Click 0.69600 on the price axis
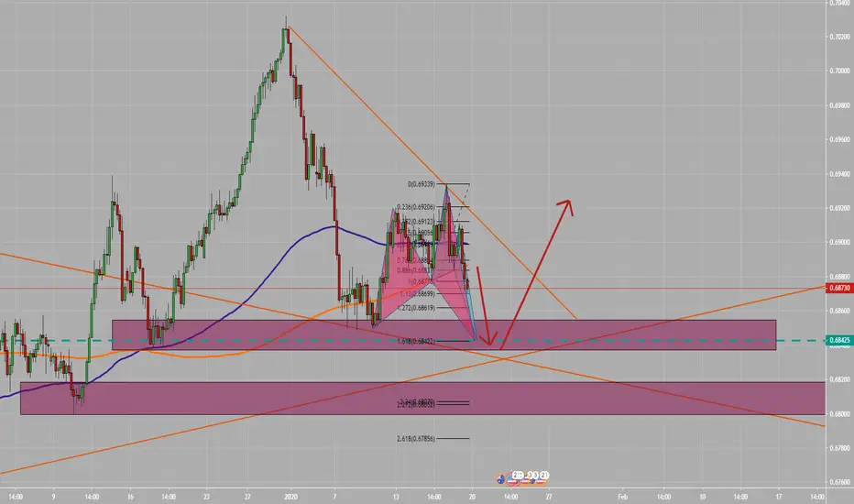This screenshot has width=854, height=504. click(x=839, y=139)
